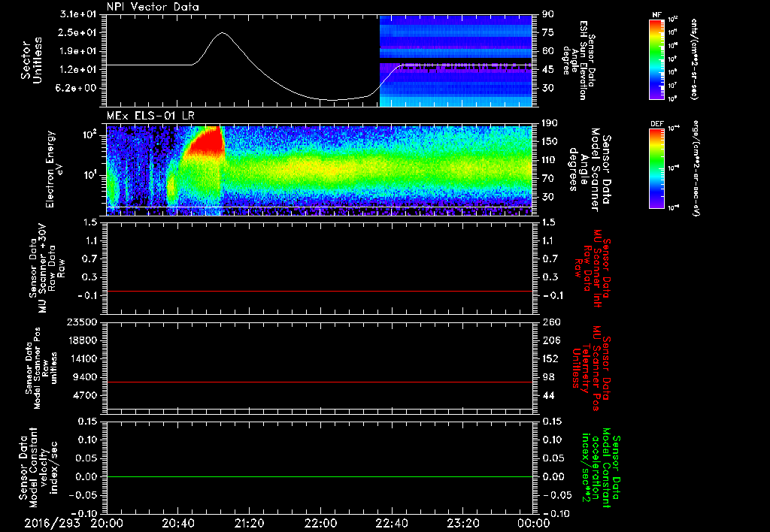Click the 23:20 time tick label
This screenshot has width=770, height=532.
(x=462, y=523)
